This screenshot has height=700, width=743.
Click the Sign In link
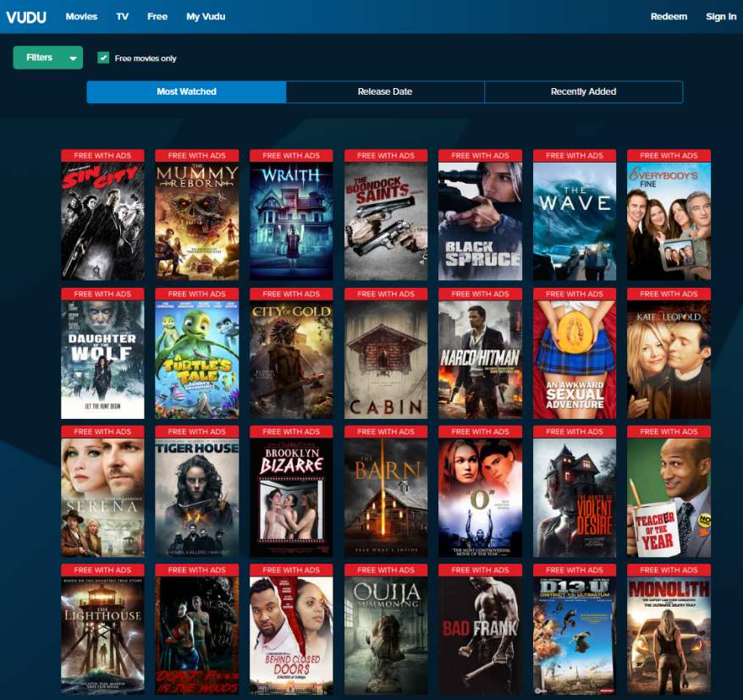pyautogui.click(x=721, y=17)
